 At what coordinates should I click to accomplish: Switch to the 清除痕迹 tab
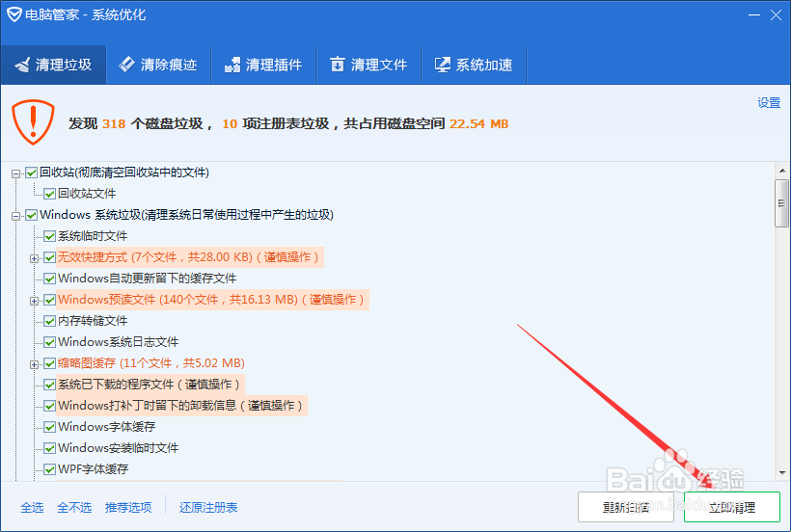(x=158, y=65)
